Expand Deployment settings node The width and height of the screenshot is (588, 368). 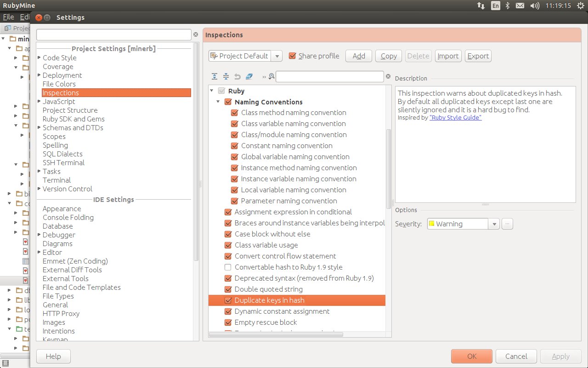click(39, 75)
